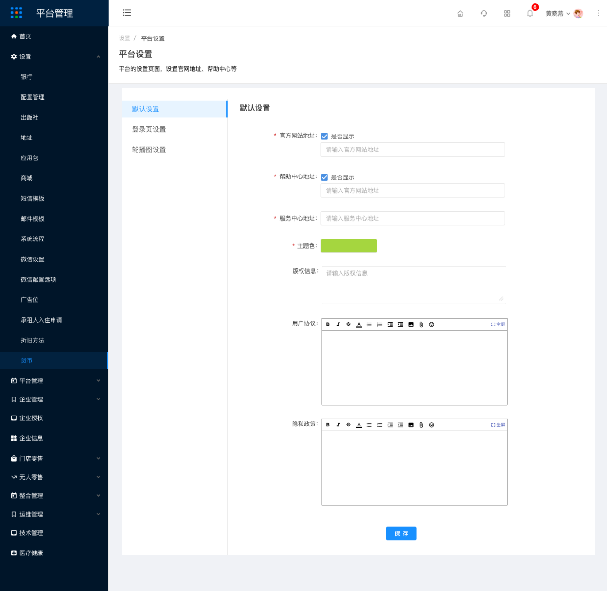607x591 pixels.
Task: Click the icon beside 医疗健康
Action: coord(14,553)
